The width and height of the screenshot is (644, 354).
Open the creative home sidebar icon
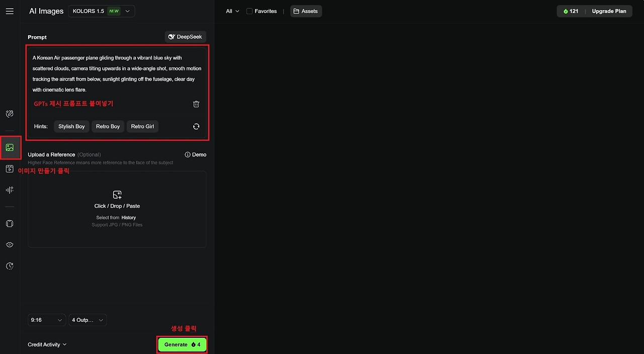click(x=10, y=114)
